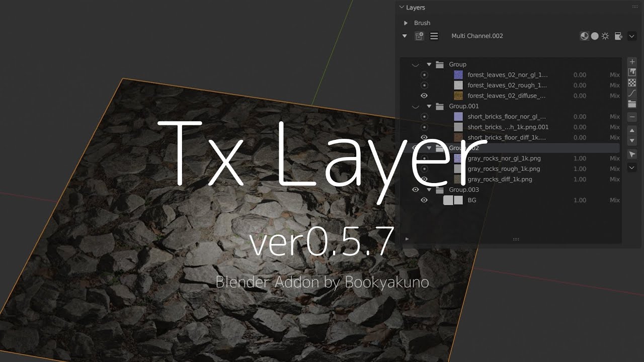
Task: Adjust opacity value of gray_rocks_nor_gl_1k.png
Action: (580, 158)
